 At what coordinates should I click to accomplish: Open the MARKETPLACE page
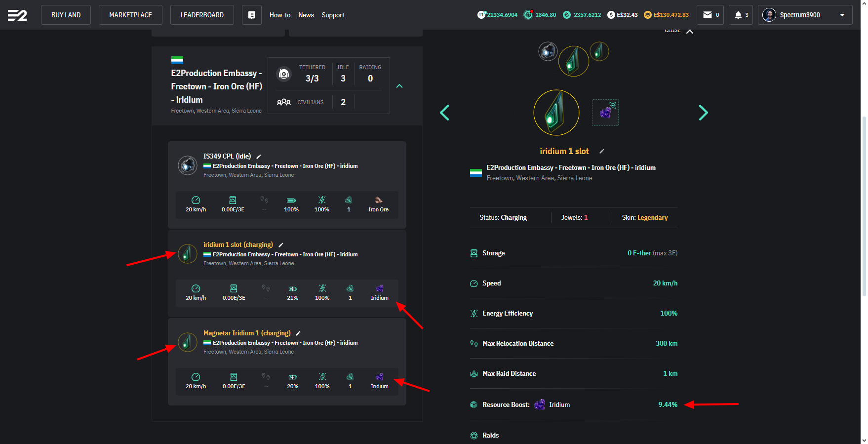(130, 15)
